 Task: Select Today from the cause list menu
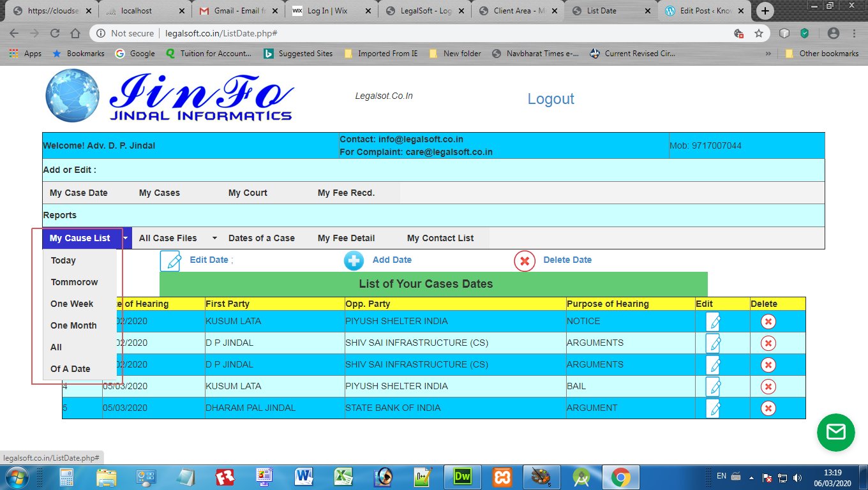coord(63,260)
